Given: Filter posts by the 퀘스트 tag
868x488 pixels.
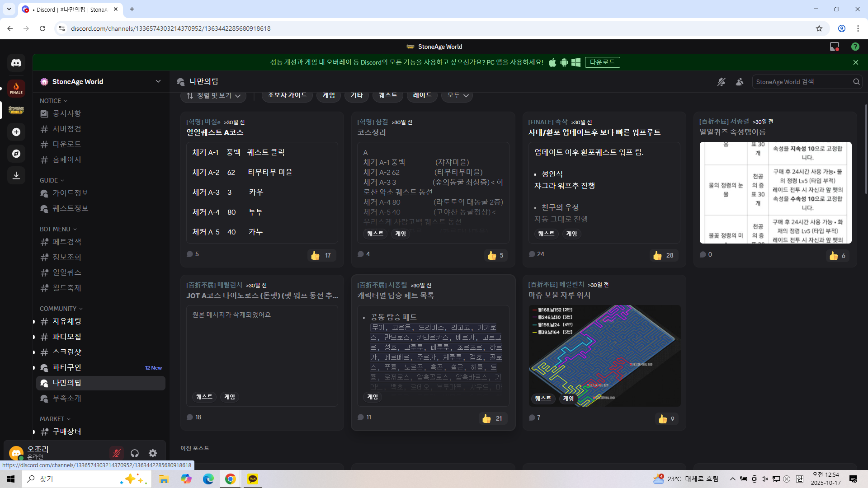Looking at the screenshot, I should point(387,95).
